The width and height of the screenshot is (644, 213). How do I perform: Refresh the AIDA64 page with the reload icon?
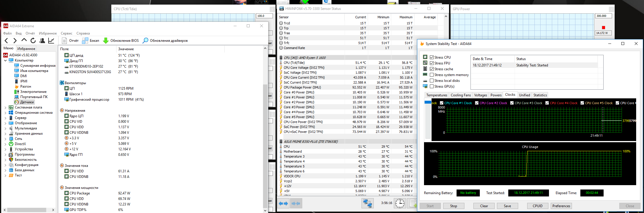tap(33, 41)
